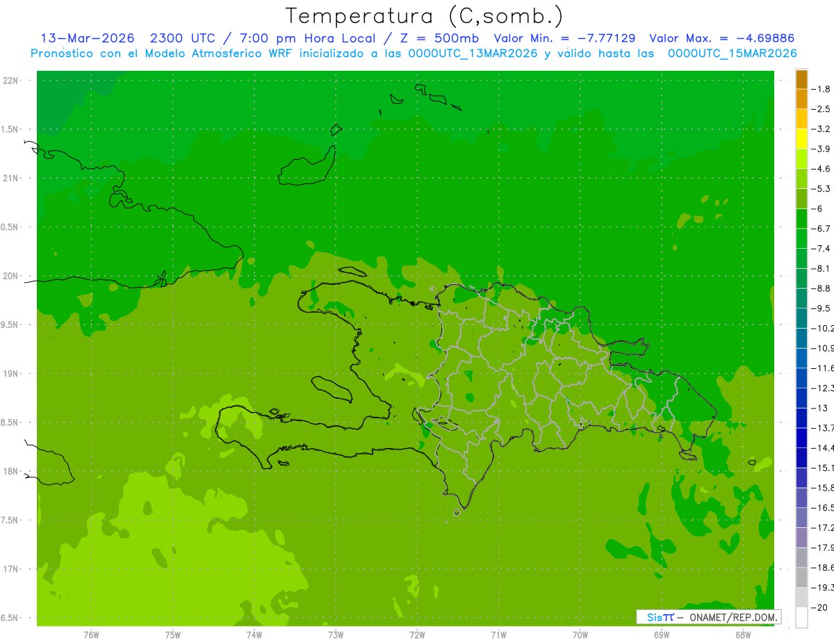Click the '76W' longitude label
This screenshot has width=834, height=644.
[x=91, y=635]
